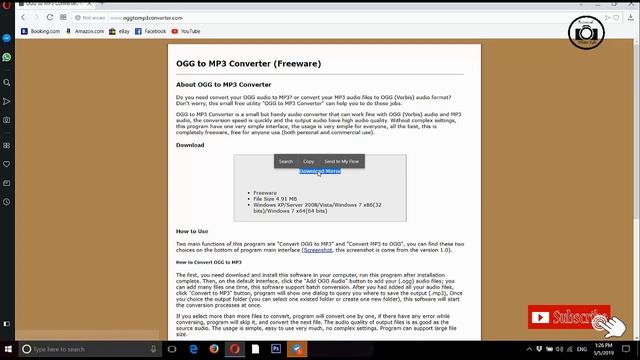Viewport: 640px width, 360px height.
Task: Switch ENG input language indicator
Action: (x=582, y=349)
